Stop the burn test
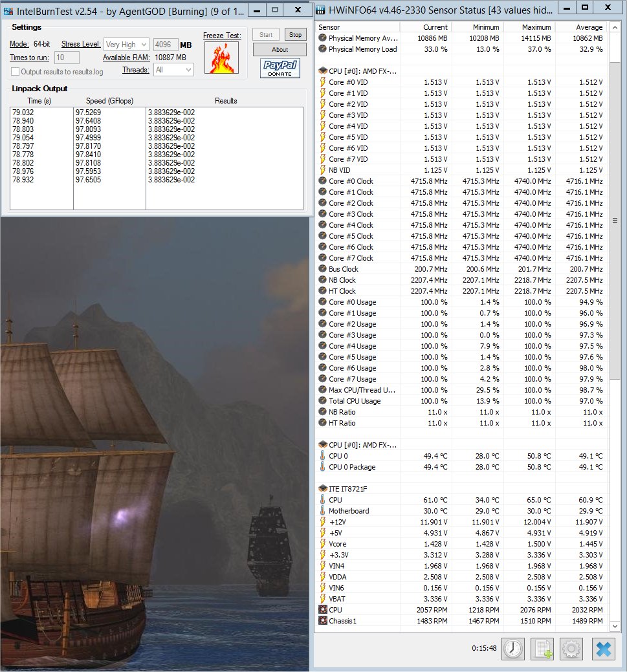Viewport: 627px width, 672px height. 295,35
